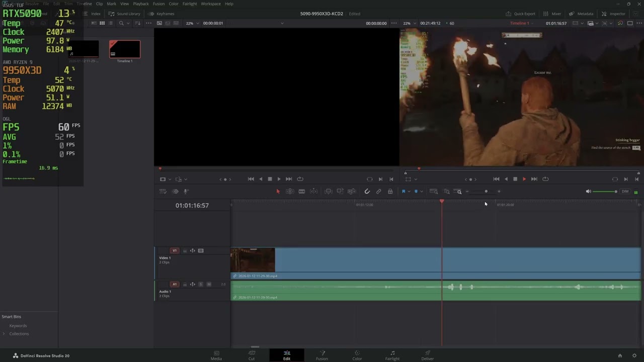Open the Cut page

click(252, 355)
